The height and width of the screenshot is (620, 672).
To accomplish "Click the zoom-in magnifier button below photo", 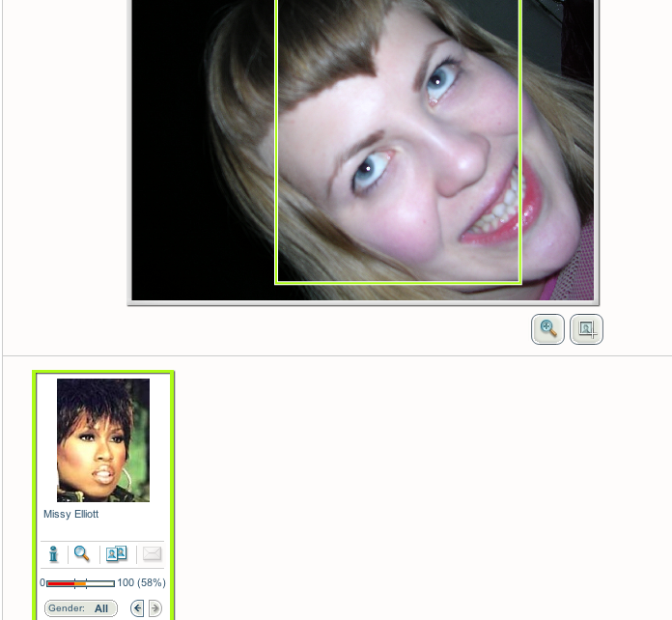I will pyautogui.click(x=547, y=329).
